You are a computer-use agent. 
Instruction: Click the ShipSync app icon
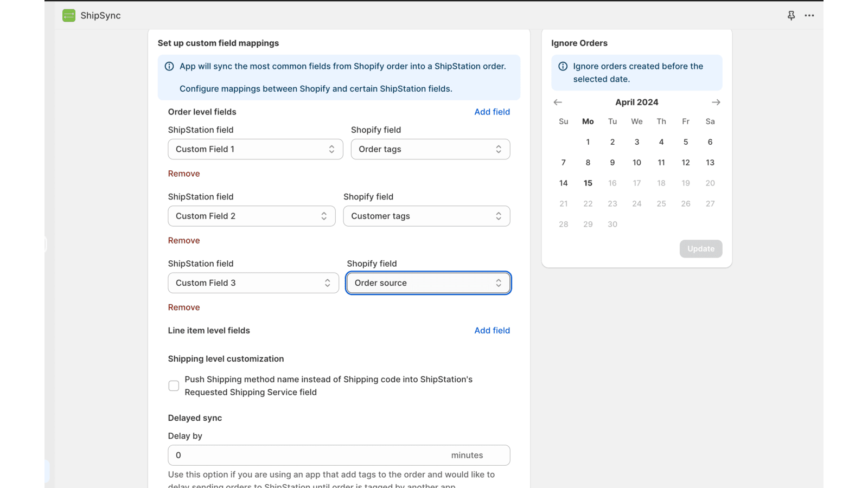click(68, 16)
